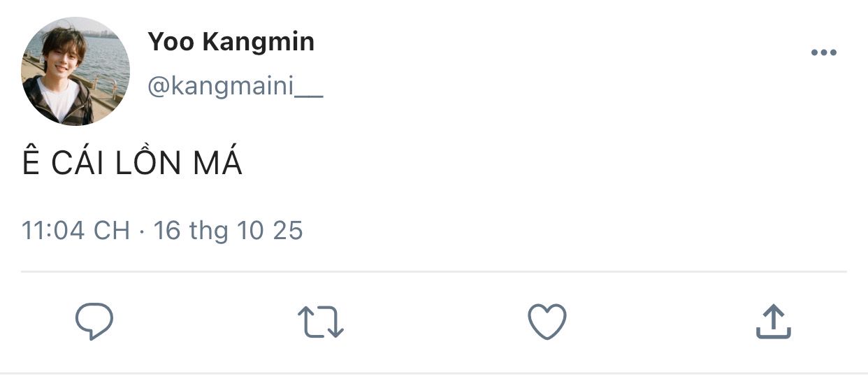The image size is (868, 386).
Task: Like the tweet with the heart icon
Action: pyautogui.click(x=547, y=322)
